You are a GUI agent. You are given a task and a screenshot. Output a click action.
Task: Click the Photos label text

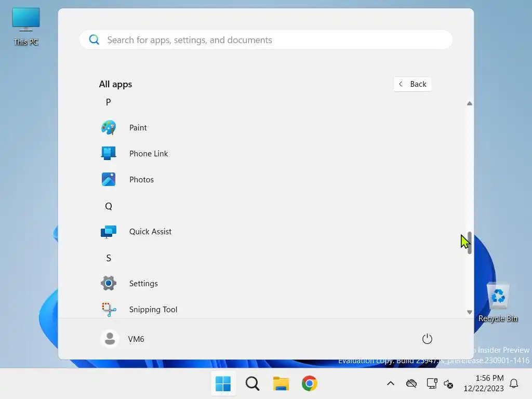141,179
